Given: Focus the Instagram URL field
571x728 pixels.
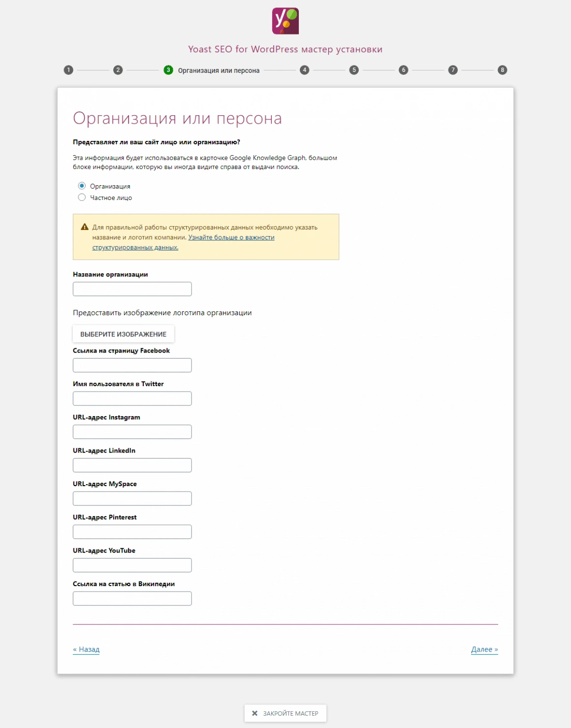Looking at the screenshot, I should (x=132, y=432).
